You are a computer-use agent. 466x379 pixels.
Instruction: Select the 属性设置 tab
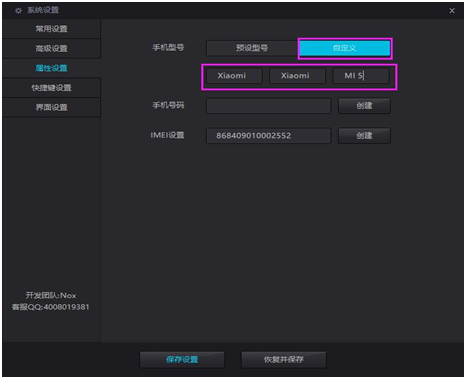click(51, 68)
